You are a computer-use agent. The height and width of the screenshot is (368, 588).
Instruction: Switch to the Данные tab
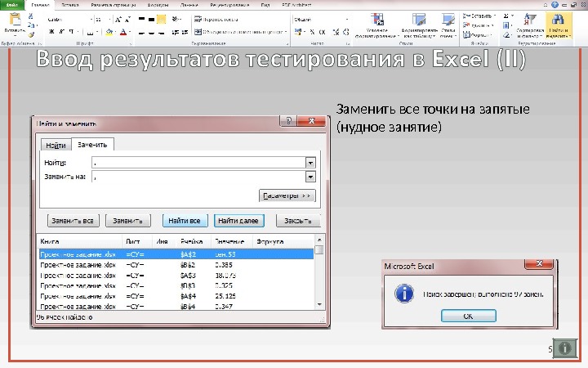point(189,5)
